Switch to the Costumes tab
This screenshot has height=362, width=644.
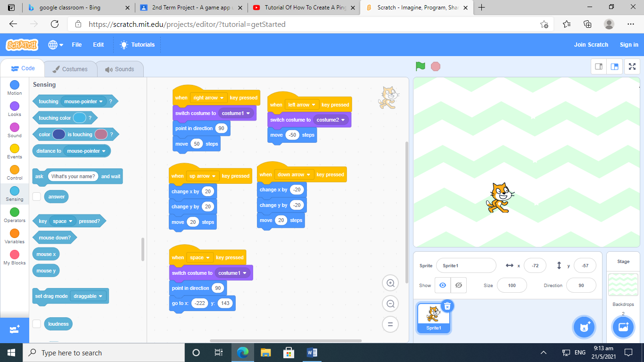coord(70,69)
